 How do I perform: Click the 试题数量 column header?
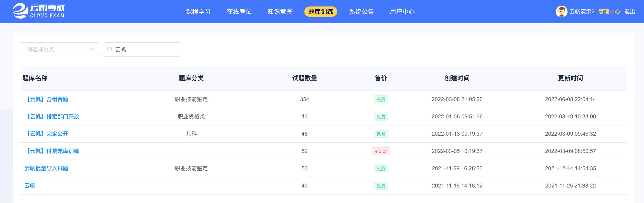pos(305,78)
